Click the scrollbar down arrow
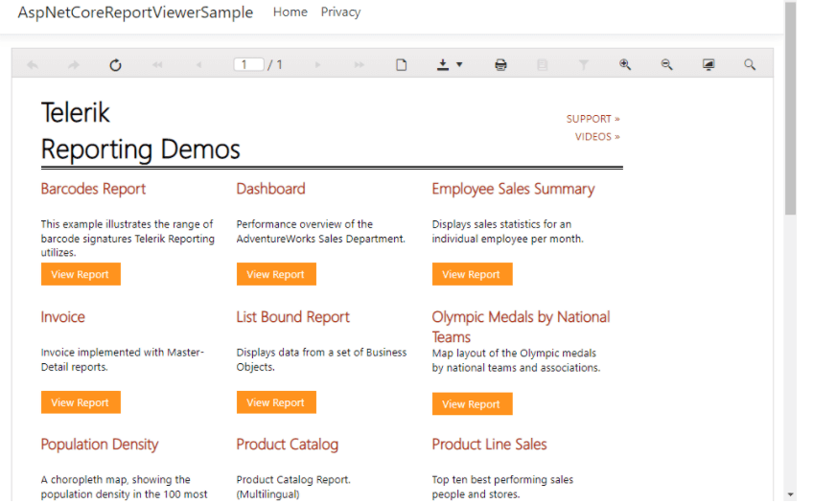Image resolution: width=813 pixels, height=504 pixels. coord(790,495)
